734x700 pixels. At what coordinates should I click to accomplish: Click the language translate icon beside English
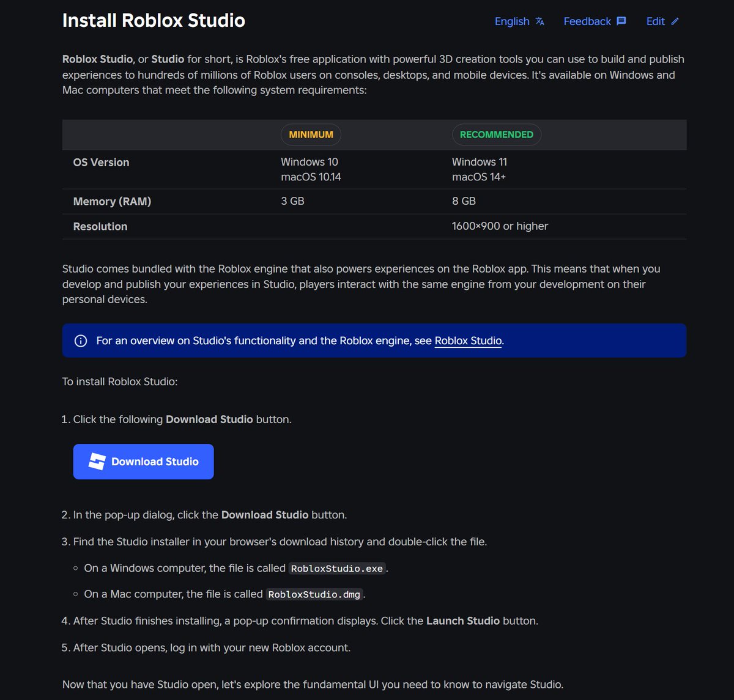(x=539, y=21)
